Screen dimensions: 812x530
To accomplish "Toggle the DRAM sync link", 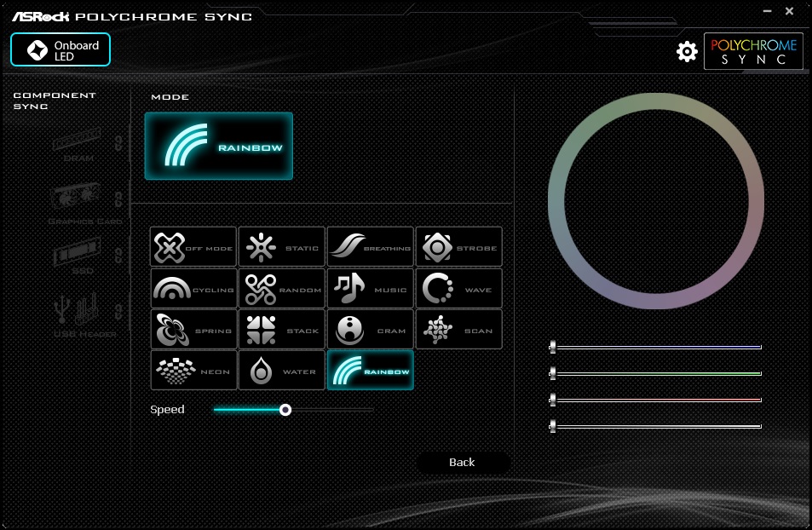I will (x=118, y=143).
